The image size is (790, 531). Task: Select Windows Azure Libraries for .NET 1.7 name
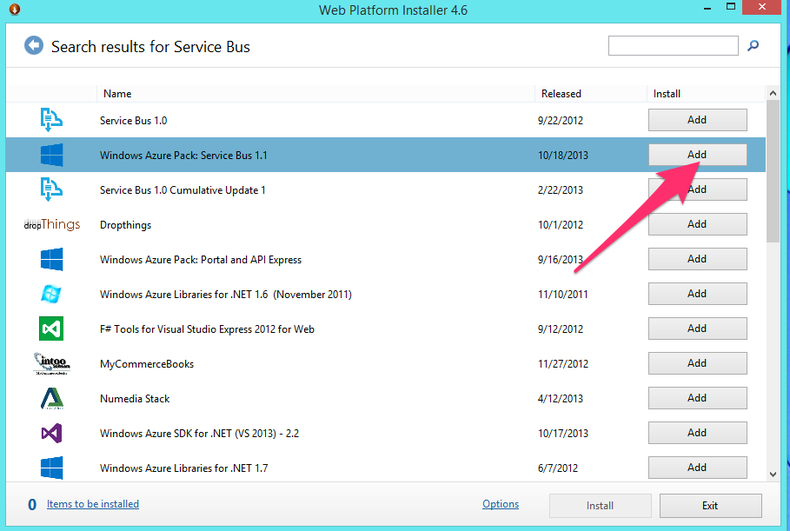[x=184, y=468]
